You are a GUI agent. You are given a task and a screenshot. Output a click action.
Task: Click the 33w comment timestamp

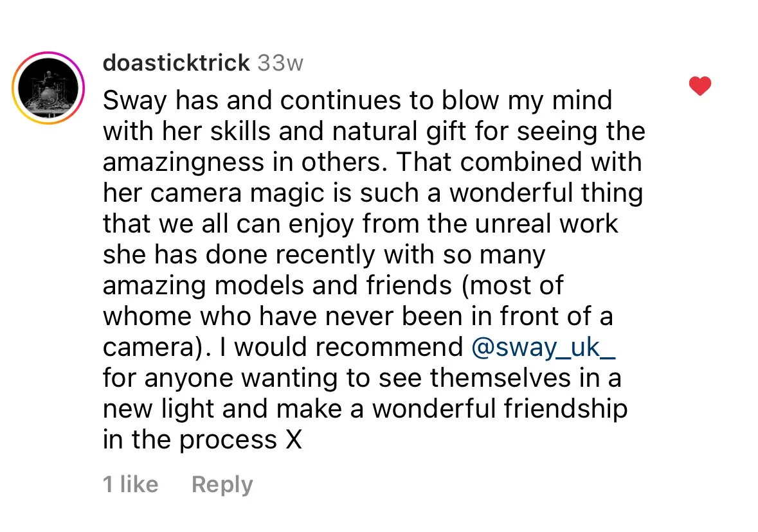(x=280, y=64)
